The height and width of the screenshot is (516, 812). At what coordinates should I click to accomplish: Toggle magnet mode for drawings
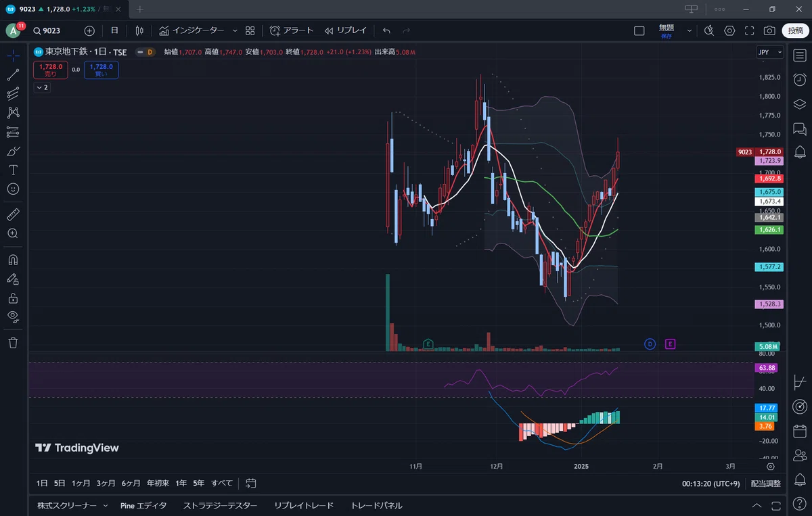[13, 260]
